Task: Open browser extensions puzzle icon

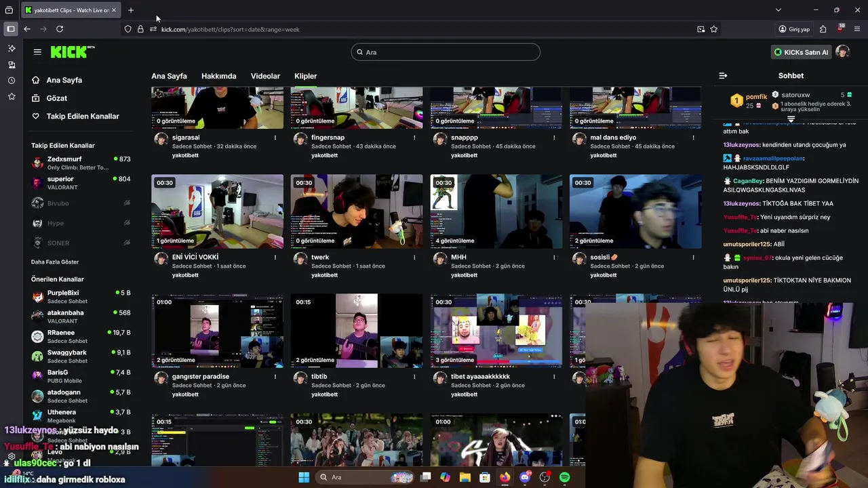Action: pos(823,29)
